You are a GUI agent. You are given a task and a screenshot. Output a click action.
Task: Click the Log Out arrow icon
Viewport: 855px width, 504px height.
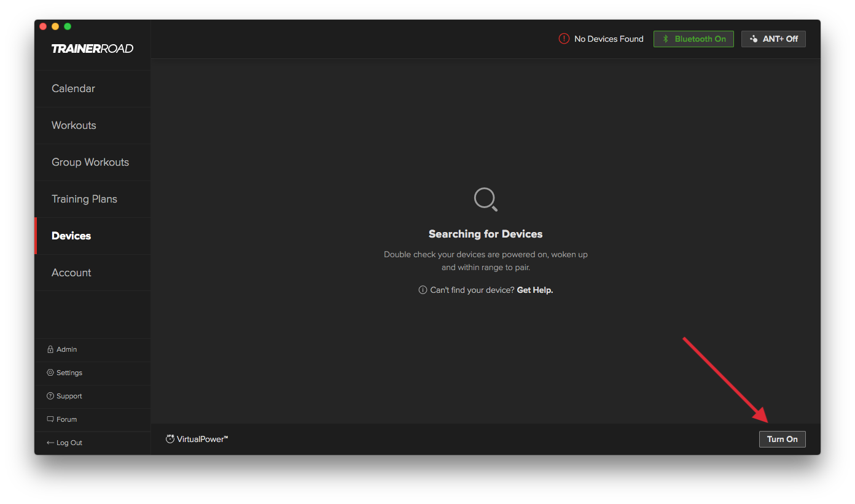point(50,443)
